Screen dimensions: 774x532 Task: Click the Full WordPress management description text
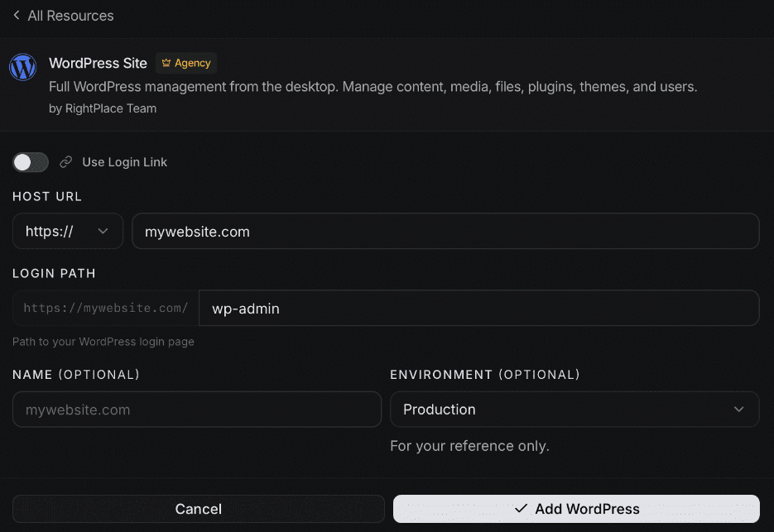click(x=373, y=87)
